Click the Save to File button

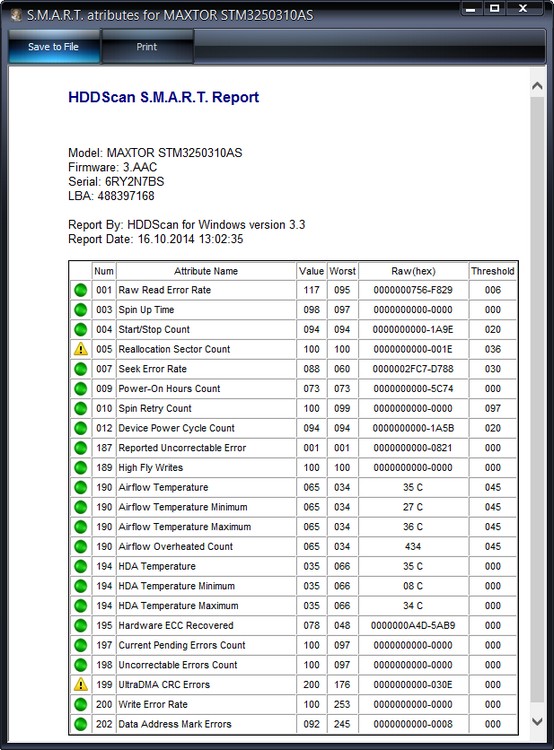(x=54, y=47)
